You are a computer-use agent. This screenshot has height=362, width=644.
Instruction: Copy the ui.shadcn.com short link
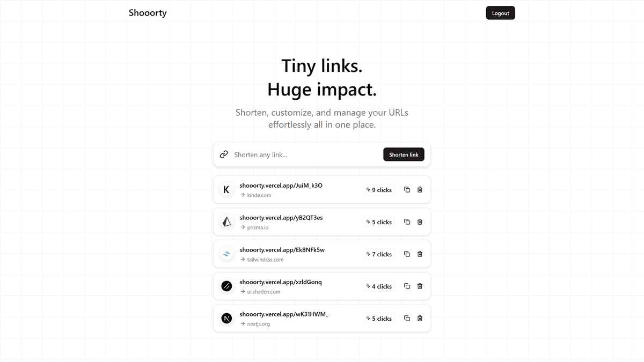point(407,286)
